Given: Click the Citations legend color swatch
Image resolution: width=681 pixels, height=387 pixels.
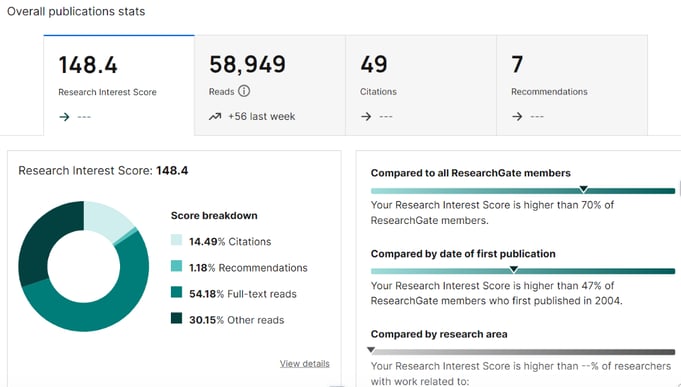Looking at the screenshot, I should [x=176, y=240].
